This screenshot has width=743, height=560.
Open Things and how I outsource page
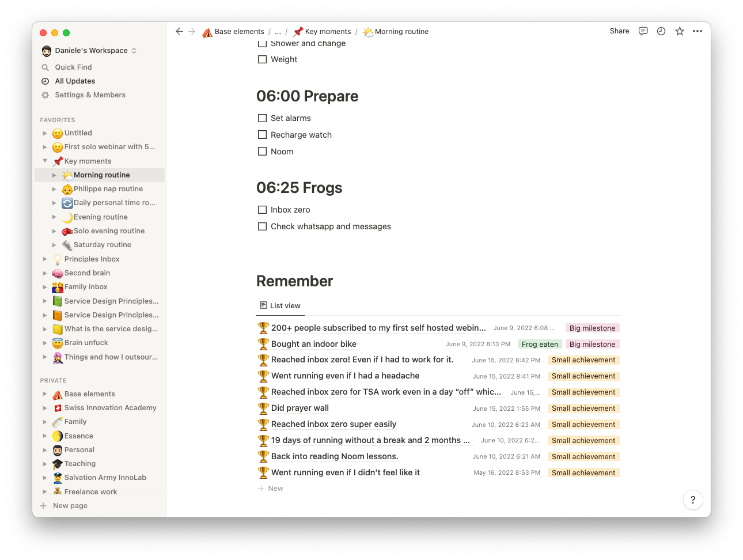pos(111,357)
